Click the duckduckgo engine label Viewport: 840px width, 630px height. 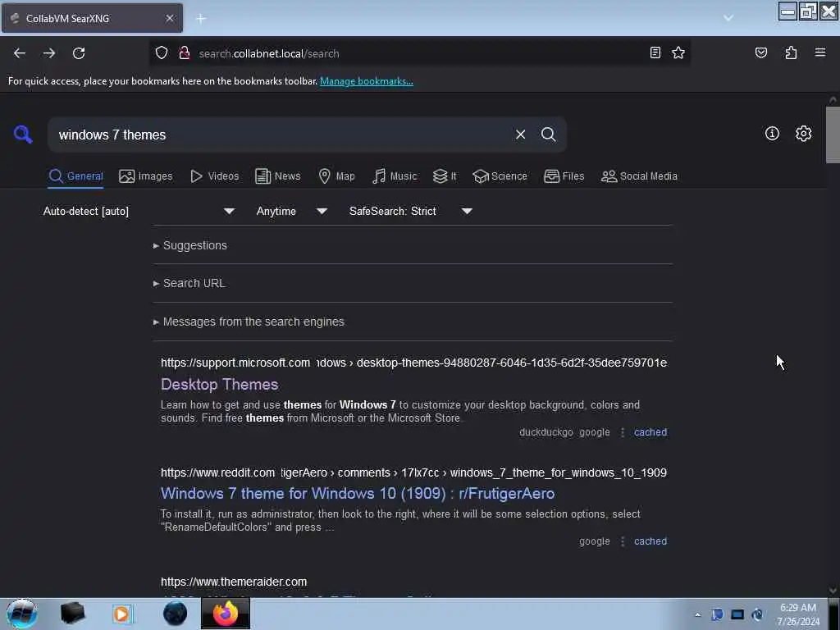[546, 432]
